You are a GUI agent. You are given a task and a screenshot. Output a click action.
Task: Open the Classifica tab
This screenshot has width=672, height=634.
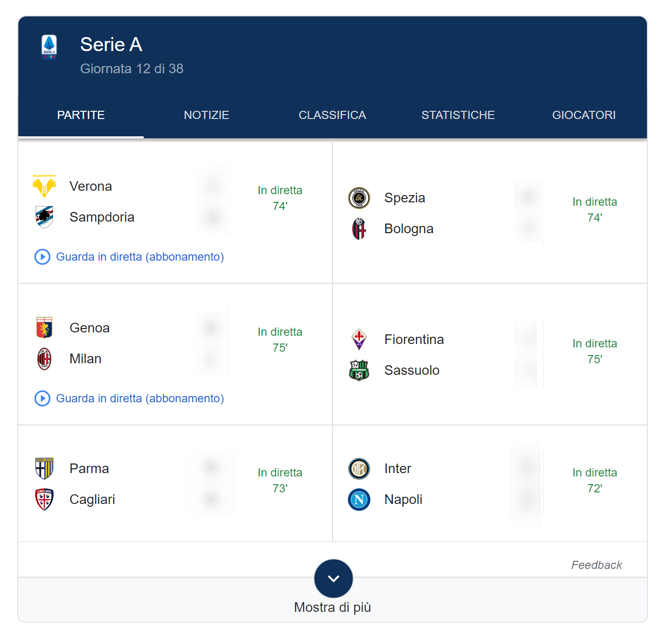pyautogui.click(x=332, y=115)
